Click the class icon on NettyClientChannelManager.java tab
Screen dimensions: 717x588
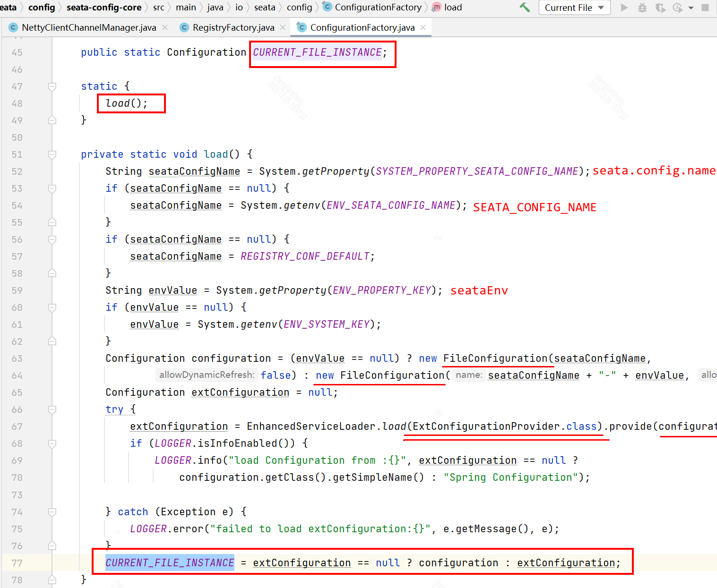click(x=13, y=27)
